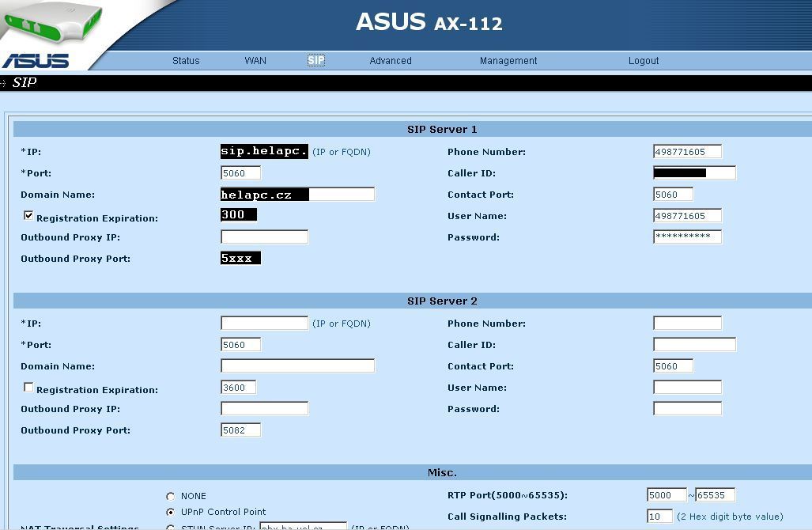The height and width of the screenshot is (530, 812).
Task: Focus SIP Server 2 Domain Name field
Action: click(297, 365)
